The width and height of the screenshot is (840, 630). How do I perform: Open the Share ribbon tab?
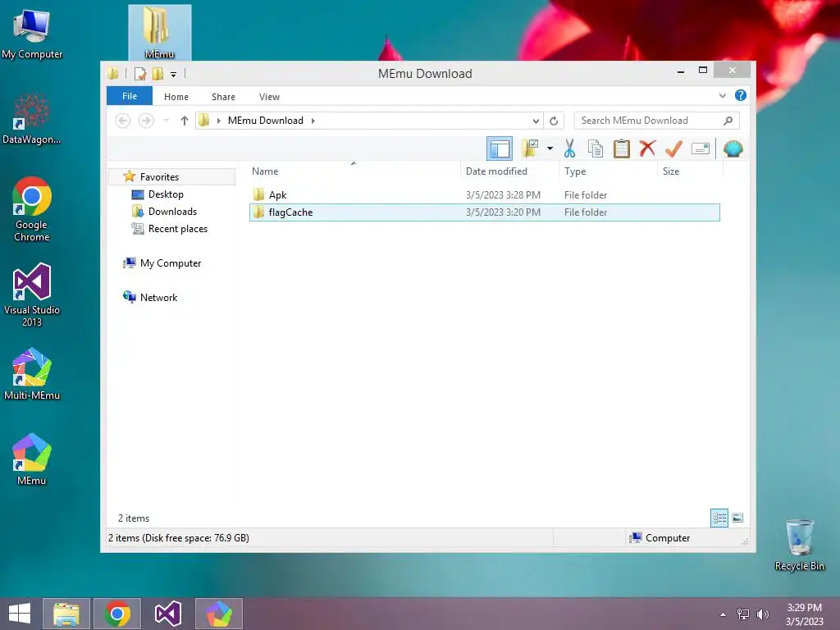223,97
